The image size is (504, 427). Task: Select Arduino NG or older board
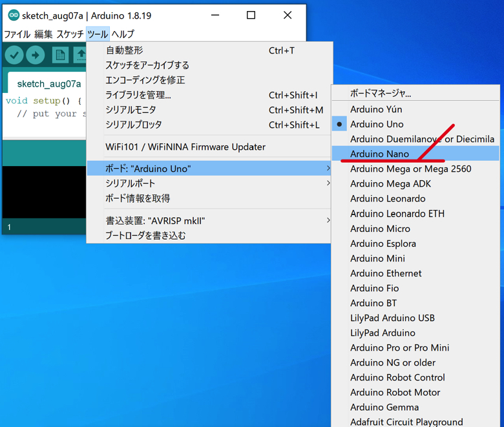(x=415, y=362)
